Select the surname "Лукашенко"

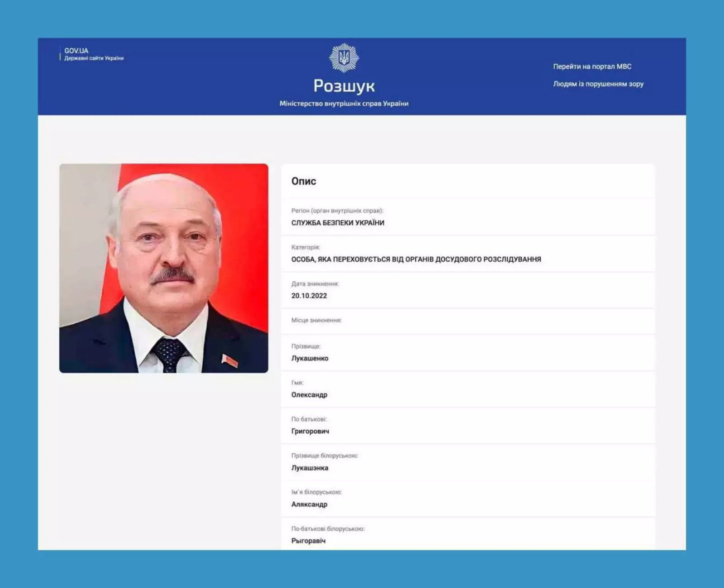tap(310, 358)
